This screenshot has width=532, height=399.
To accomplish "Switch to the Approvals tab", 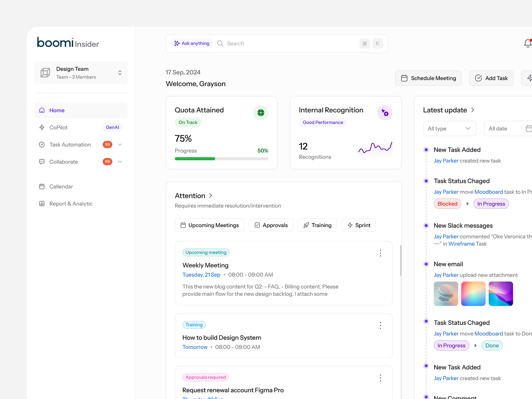I will point(271,225).
